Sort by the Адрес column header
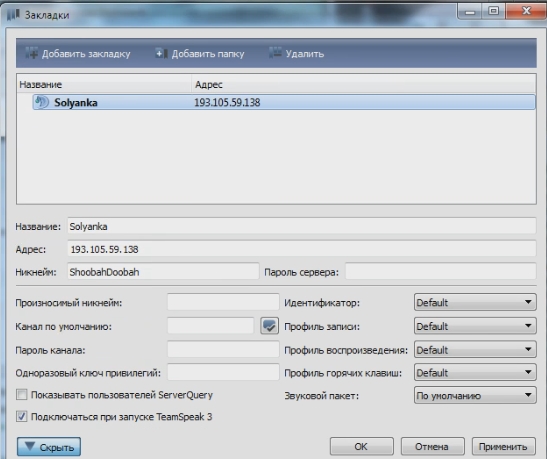 coord(364,84)
